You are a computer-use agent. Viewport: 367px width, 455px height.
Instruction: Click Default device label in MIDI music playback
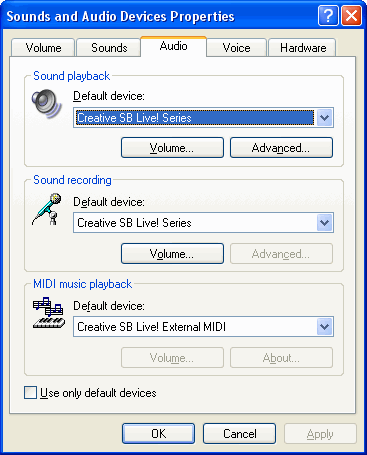pyautogui.click(x=109, y=306)
